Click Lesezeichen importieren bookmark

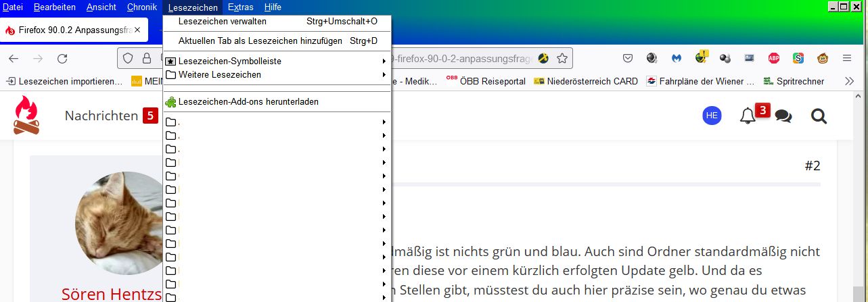click(x=64, y=81)
